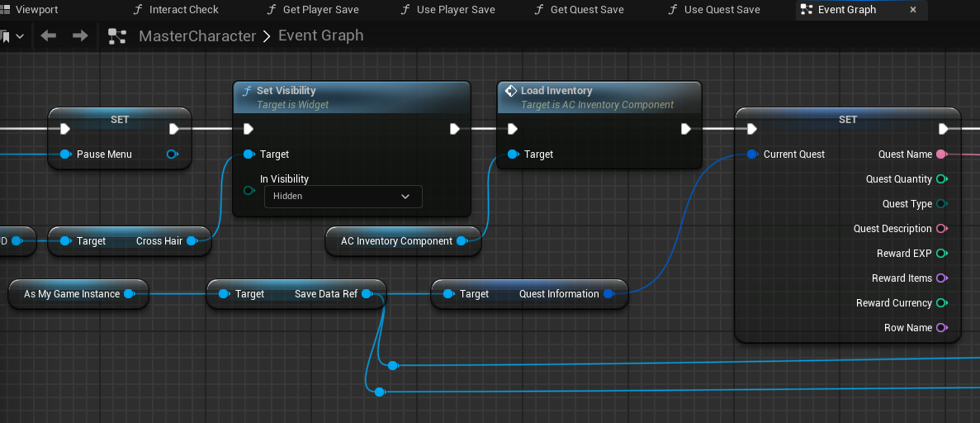This screenshot has height=423, width=980.
Task: Click the exec output pin of Set Visibility
Action: [455, 129]
